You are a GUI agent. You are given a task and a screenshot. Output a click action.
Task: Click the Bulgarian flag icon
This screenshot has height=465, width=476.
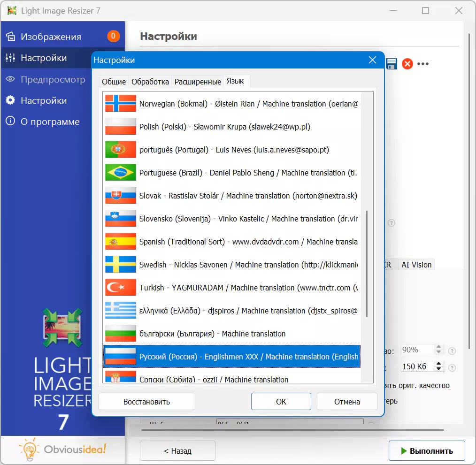click(x=121, y=334)
